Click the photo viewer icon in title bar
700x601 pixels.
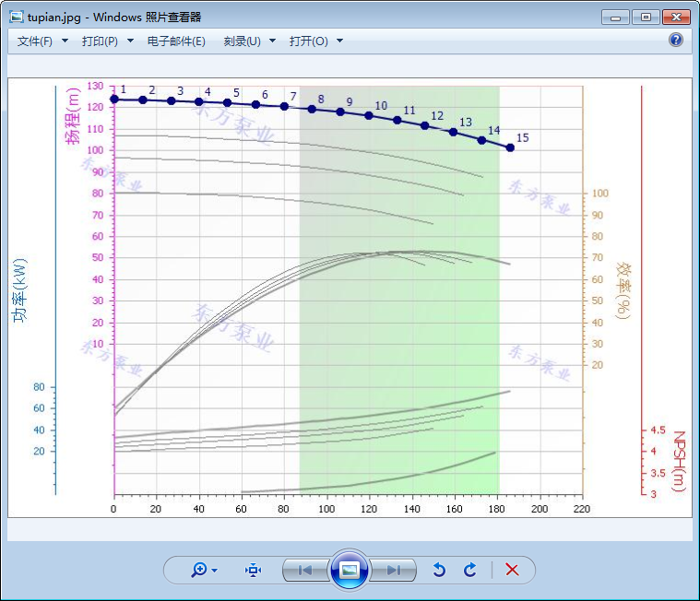[17, 17]
